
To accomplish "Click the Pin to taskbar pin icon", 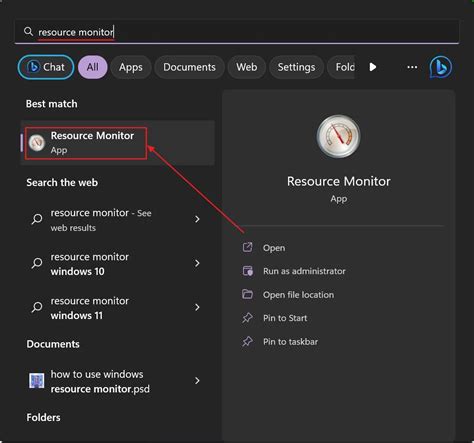I will [x=247, y=341].
